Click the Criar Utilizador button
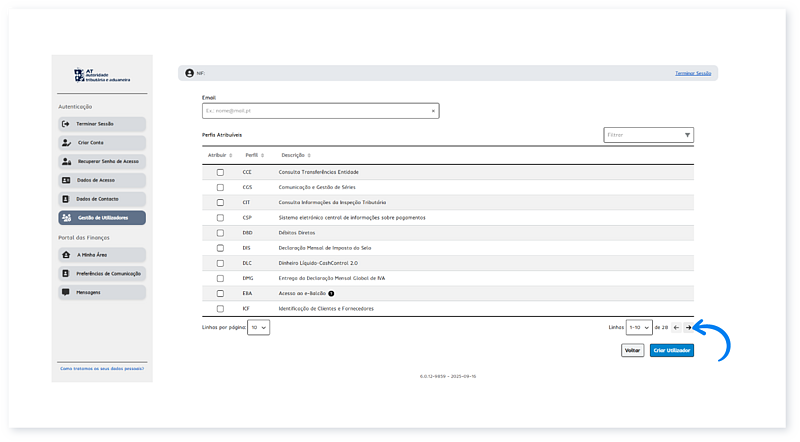 (x=671, y=351)
